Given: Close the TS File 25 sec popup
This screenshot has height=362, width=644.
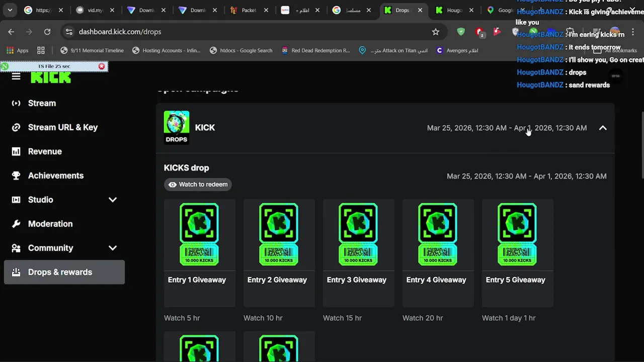Looking at the screenshot, I should click(x=102, y=66).
